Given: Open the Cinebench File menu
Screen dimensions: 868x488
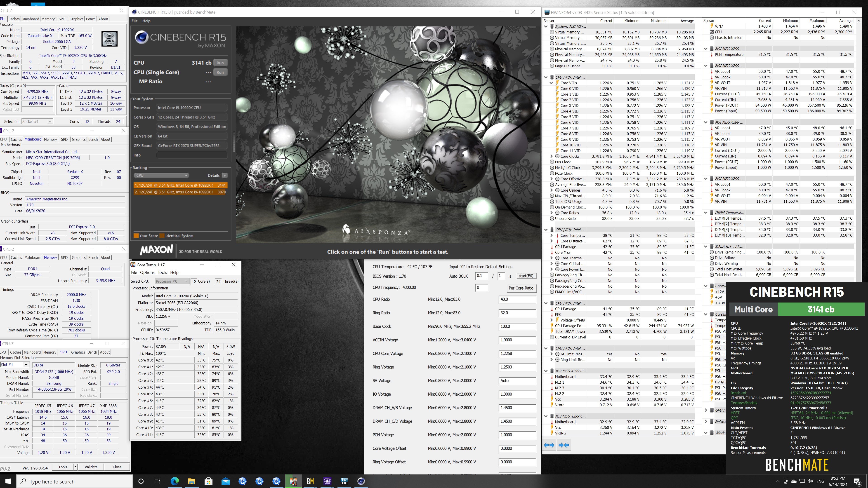Looking at the screenshot, I should coord(134,21).
